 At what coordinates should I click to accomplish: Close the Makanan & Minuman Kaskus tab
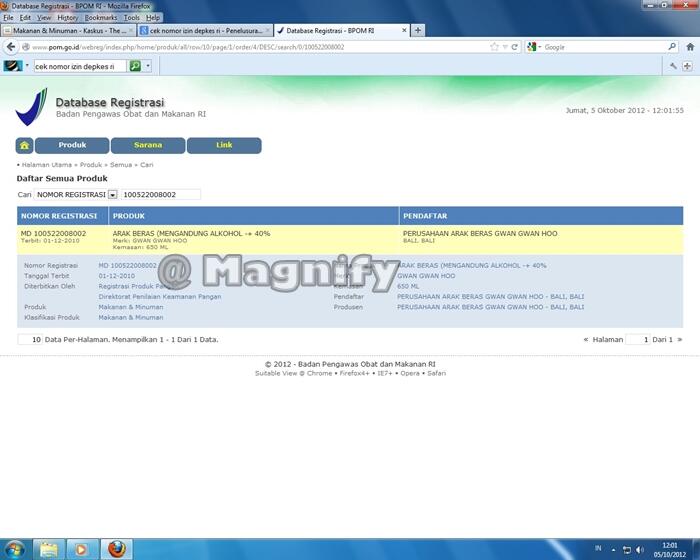131,30
